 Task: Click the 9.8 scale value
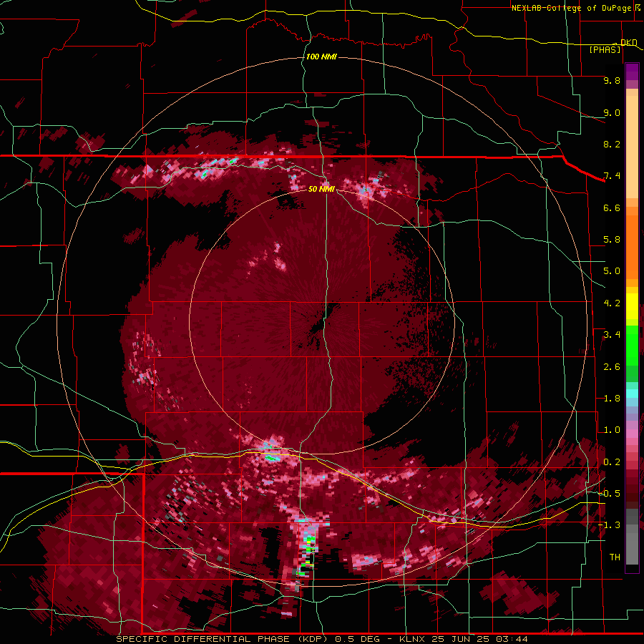pyautogui.click(x=612, y=80)
